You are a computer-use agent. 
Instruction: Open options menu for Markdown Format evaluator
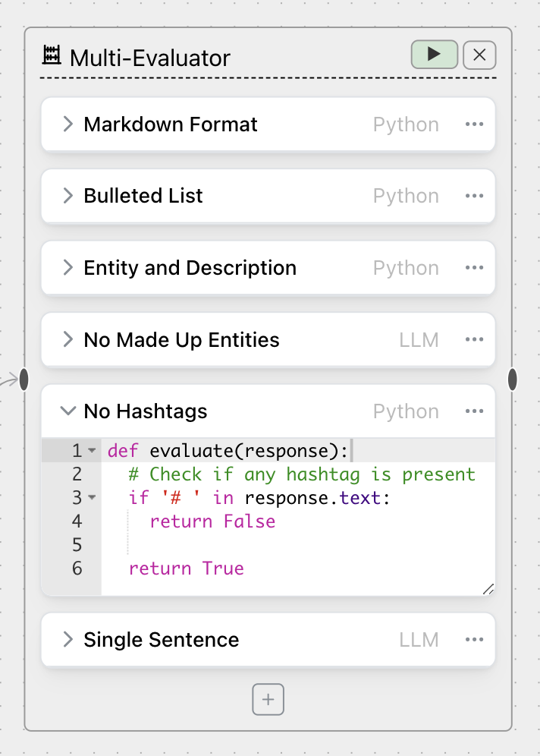[474, 124]
